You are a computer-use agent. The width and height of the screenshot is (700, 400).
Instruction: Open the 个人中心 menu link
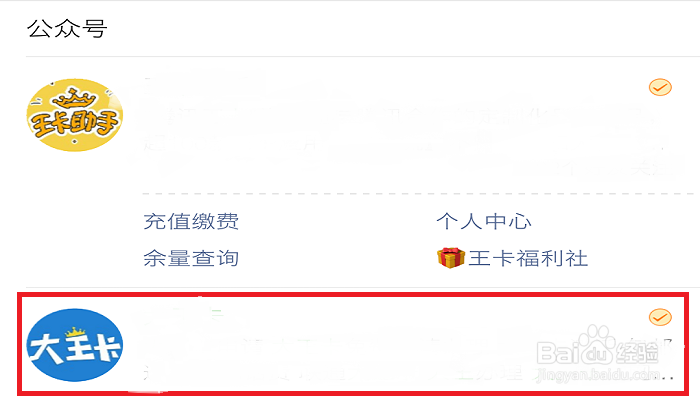tap(484, 221)
